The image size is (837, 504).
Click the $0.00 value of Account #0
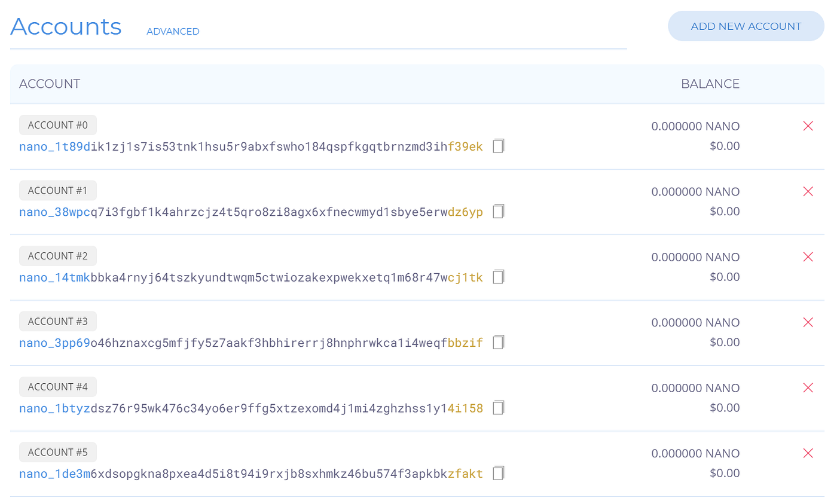[x=725, y=146]
